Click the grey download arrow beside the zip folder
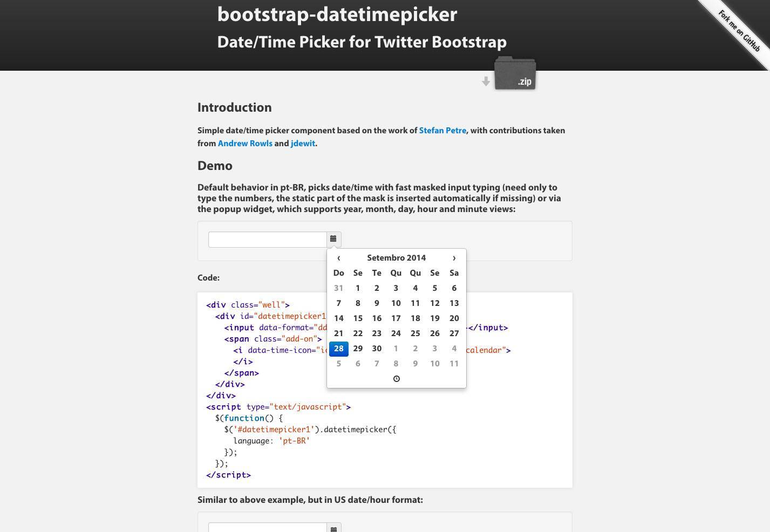Screen dimensions: 770x532 (486, 81)
